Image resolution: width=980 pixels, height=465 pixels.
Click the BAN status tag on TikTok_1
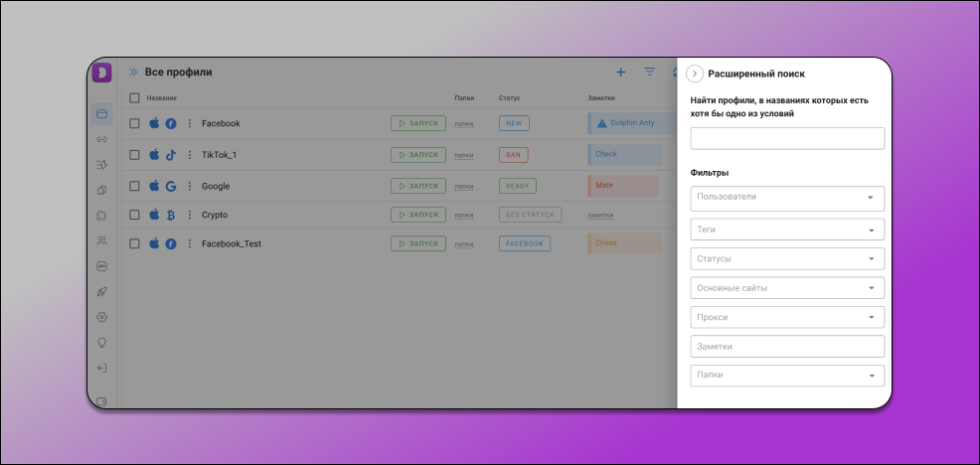[514, 155]
